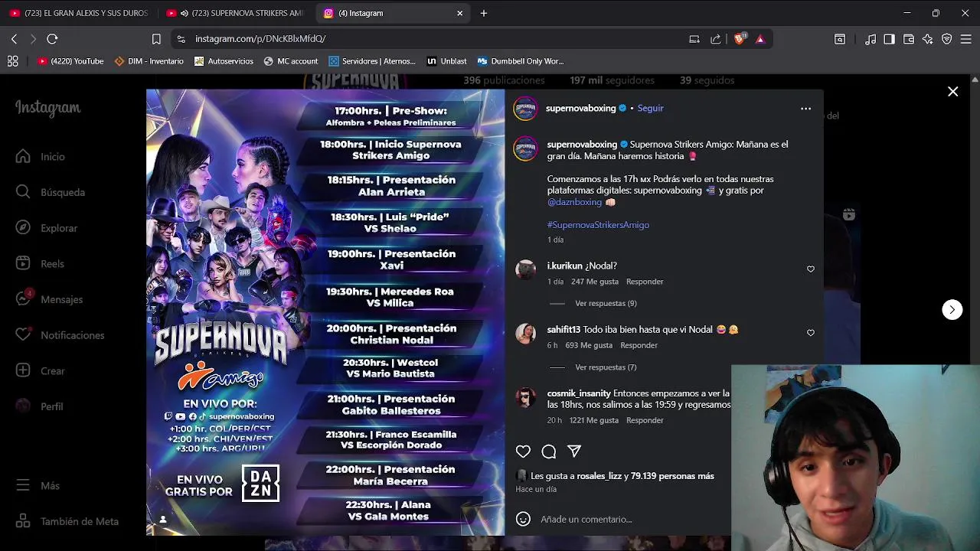
Task: Click the Instagram logo
Action: pos(47,109)
